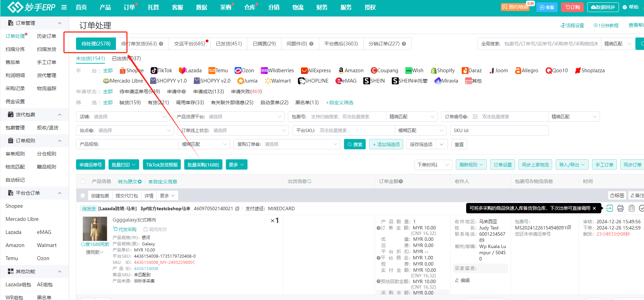The image size is (644, 300).
Task: Open the 导入/导出 dropdown
Action: [x=572, y=165]
